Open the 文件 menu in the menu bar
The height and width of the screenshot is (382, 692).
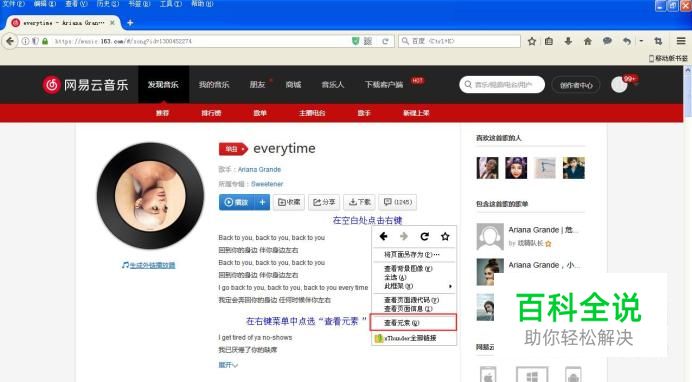(13, 4)
